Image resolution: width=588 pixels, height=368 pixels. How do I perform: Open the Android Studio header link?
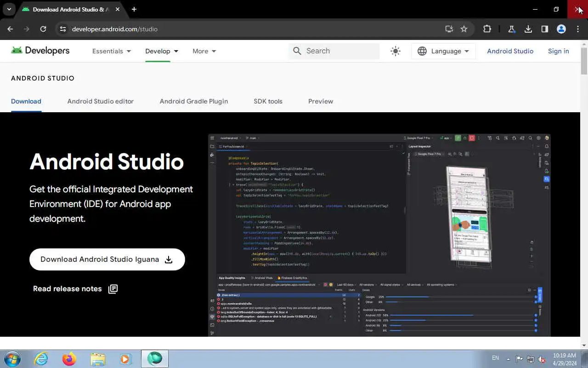pyautogui.click(x=510, y=51)
